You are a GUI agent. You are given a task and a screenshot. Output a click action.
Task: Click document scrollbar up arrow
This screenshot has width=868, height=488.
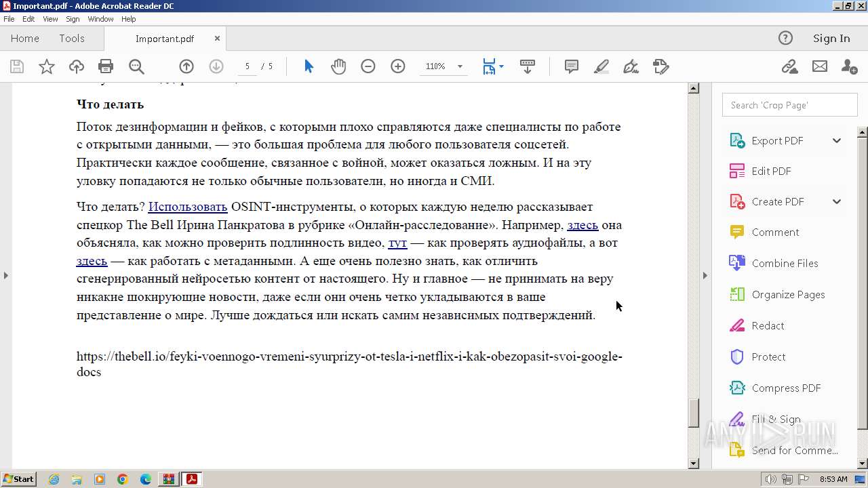coord(694,88)
